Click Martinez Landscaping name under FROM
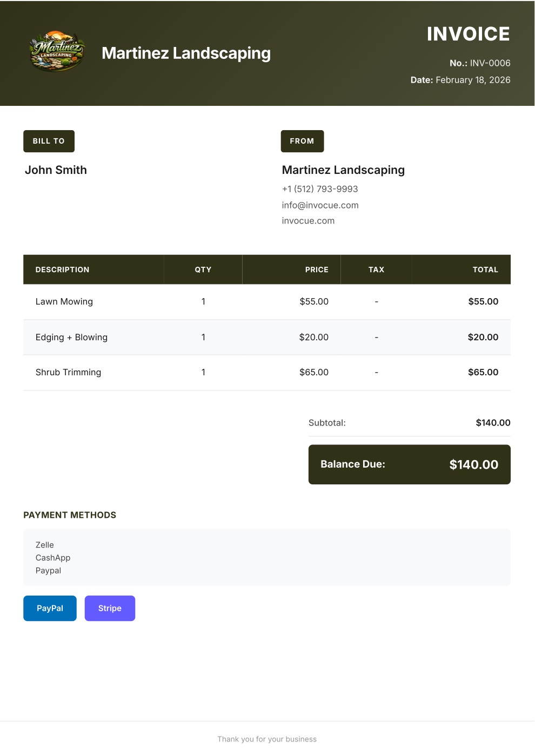The image size is (535, 756). pos(343,170)
